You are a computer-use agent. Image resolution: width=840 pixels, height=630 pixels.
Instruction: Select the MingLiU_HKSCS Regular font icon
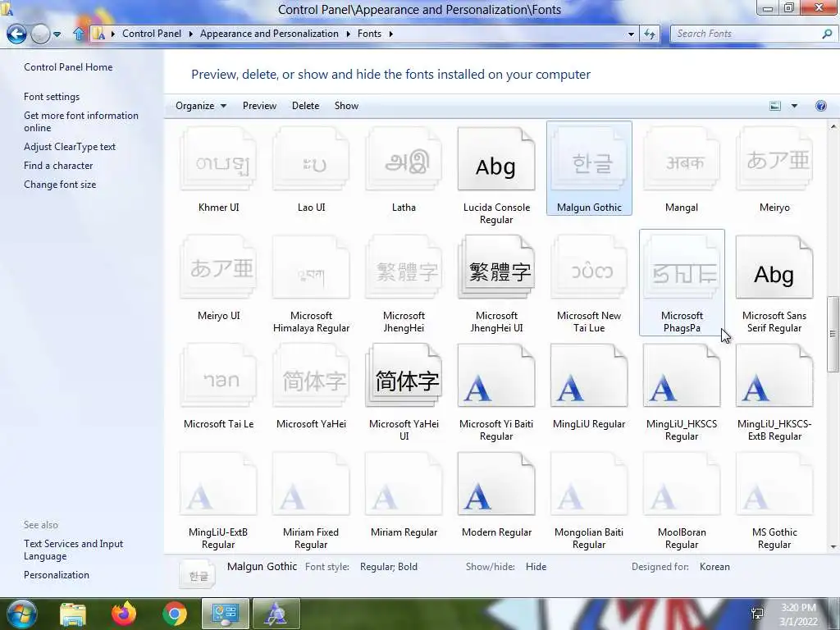coord(682,376)
